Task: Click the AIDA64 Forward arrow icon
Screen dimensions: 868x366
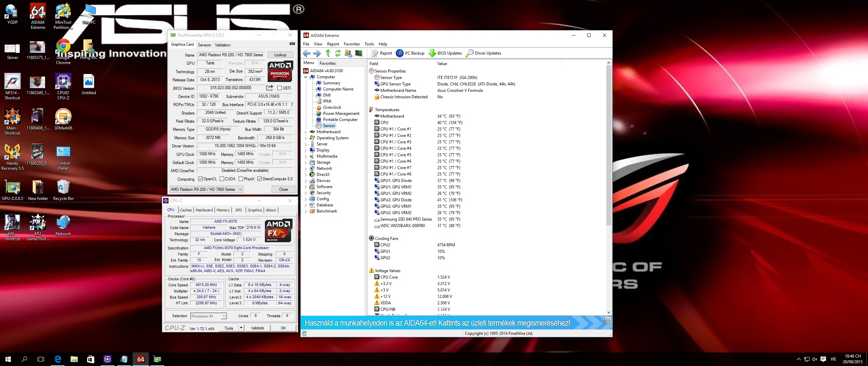Action: (317, 53)
